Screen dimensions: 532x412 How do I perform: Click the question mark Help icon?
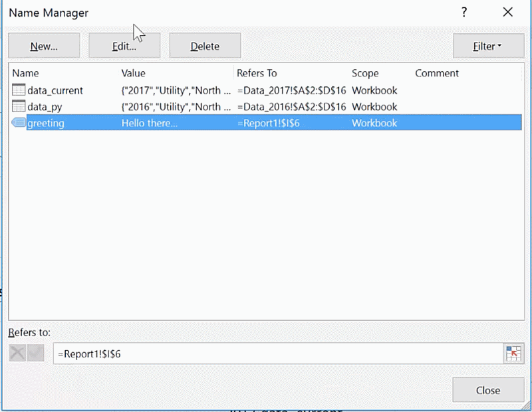[464, 13]
